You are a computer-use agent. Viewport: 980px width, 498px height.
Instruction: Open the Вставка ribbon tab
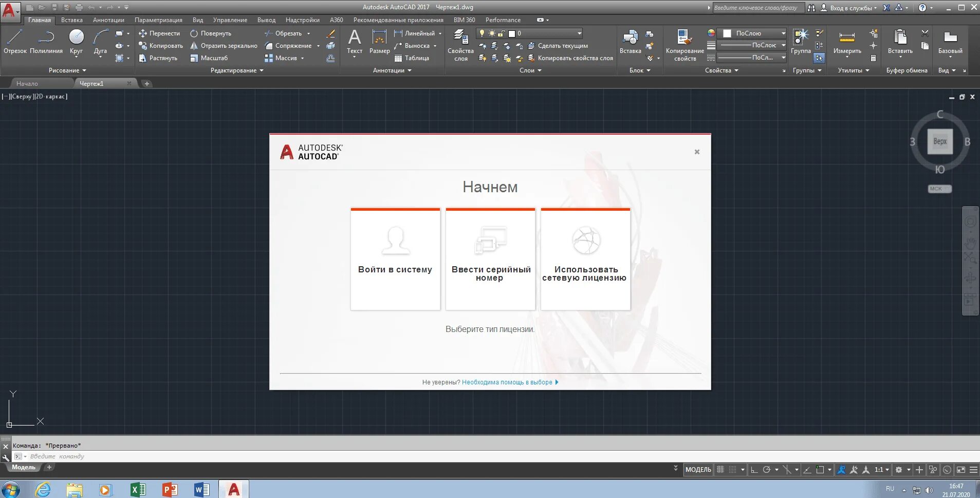72,20
